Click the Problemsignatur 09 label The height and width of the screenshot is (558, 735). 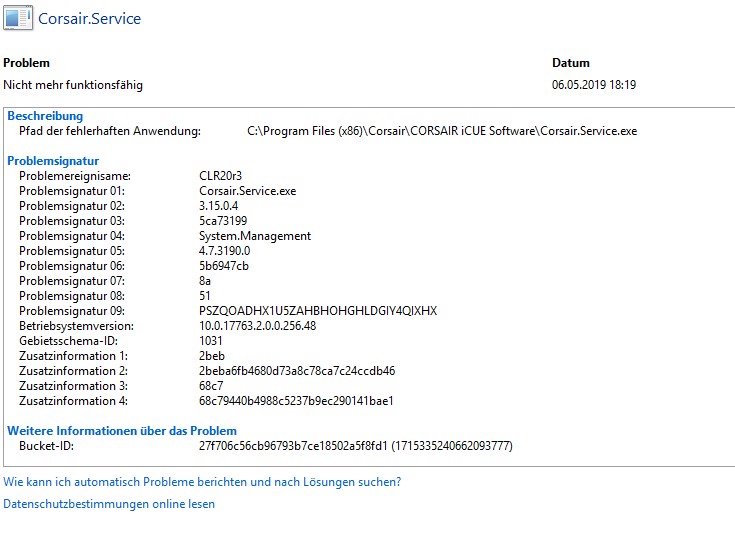pyautogui.click(x=72, y=311)
